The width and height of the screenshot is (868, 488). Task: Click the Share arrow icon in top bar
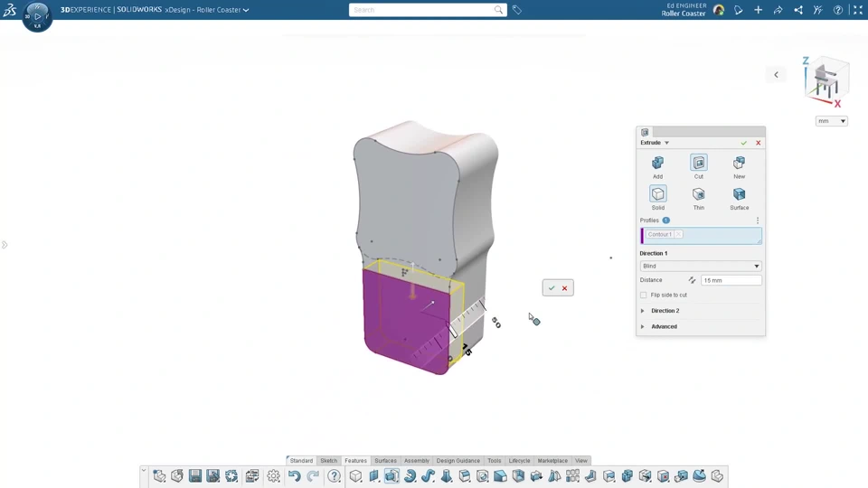click(778, 10)
